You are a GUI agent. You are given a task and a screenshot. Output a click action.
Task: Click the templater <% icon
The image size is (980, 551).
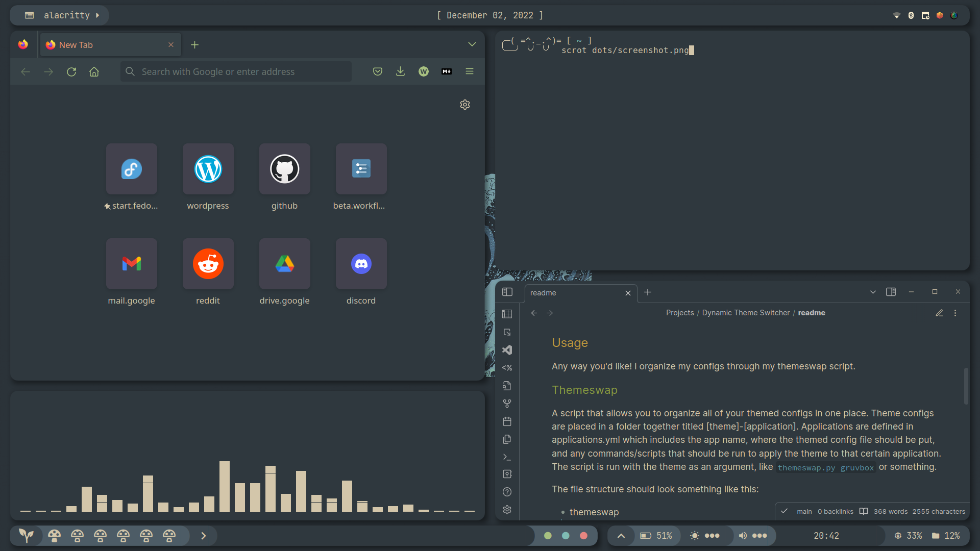tap(507, 368)
